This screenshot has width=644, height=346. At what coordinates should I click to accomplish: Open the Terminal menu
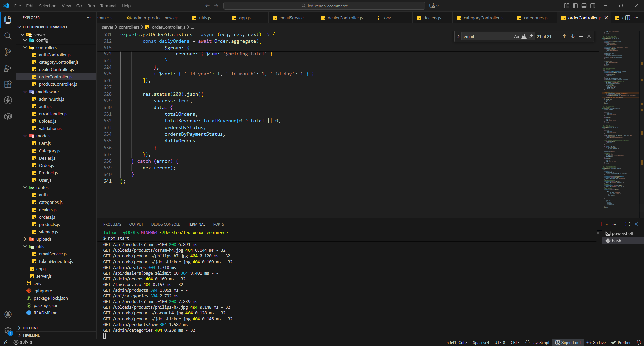(108, 6)
